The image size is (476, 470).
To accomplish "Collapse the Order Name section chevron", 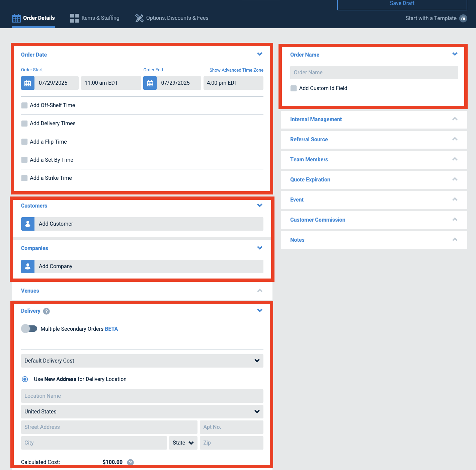I will [455, 54].
